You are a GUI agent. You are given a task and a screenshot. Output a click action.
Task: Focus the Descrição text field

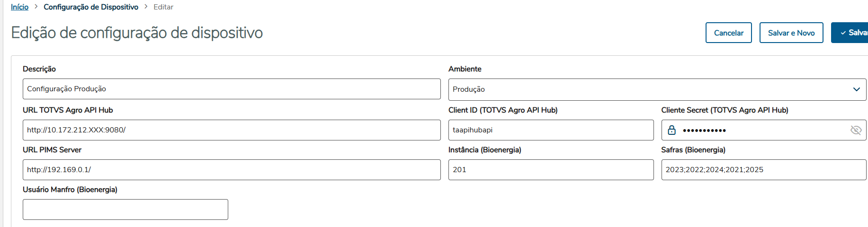231,89
